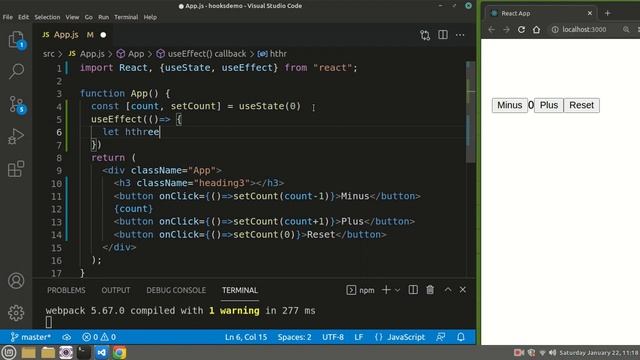The image size is (640, 360).
Task: Open the Terminal menu
Action: pyautogui.click(x=126, y=17)
